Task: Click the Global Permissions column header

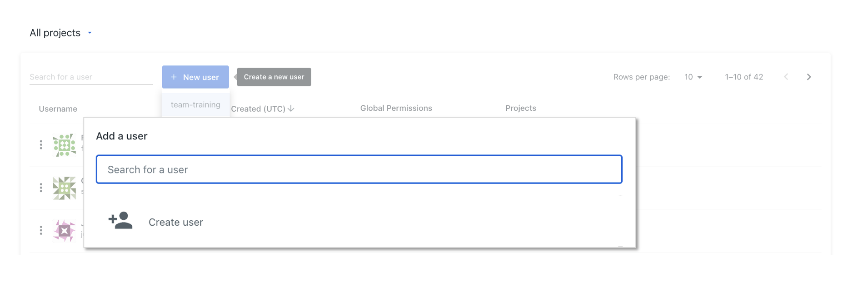Action: pos(396,109)
